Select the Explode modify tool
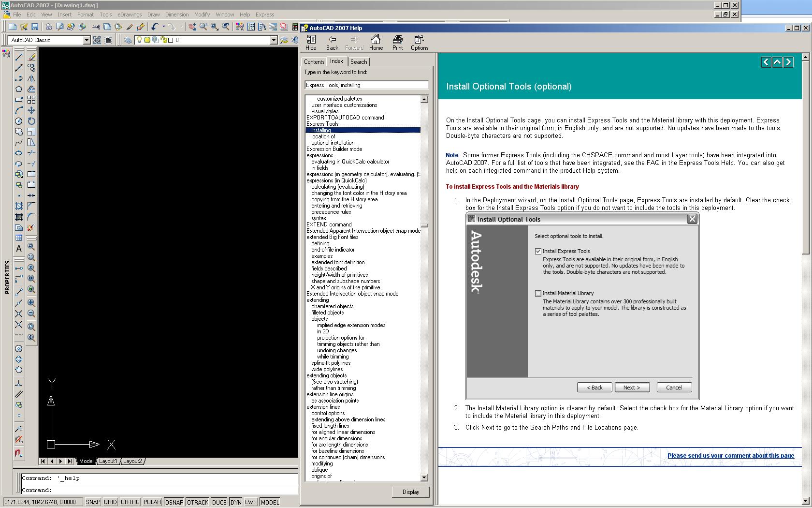812x508 pixels. [31, 227]
